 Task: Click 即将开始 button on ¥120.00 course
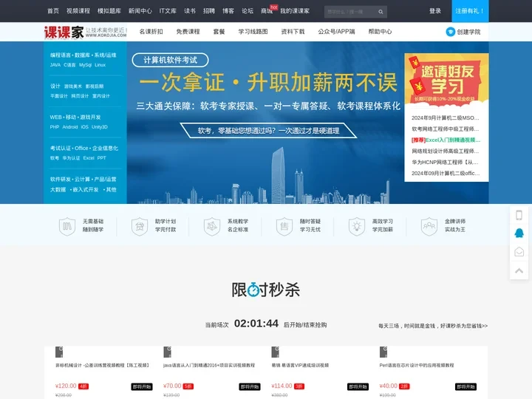tap(142, 386)
